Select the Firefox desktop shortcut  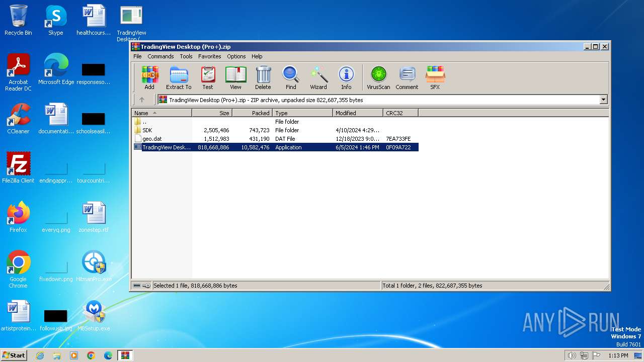tap(18, 217)
